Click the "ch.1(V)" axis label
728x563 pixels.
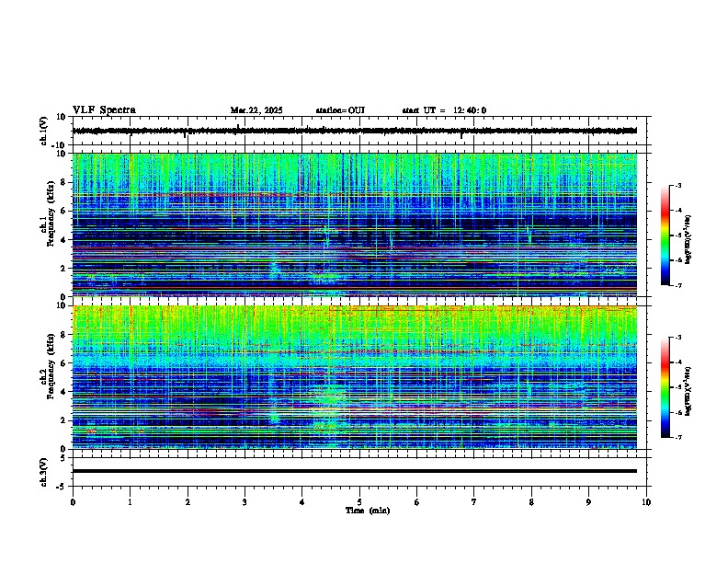coord(43,131)
